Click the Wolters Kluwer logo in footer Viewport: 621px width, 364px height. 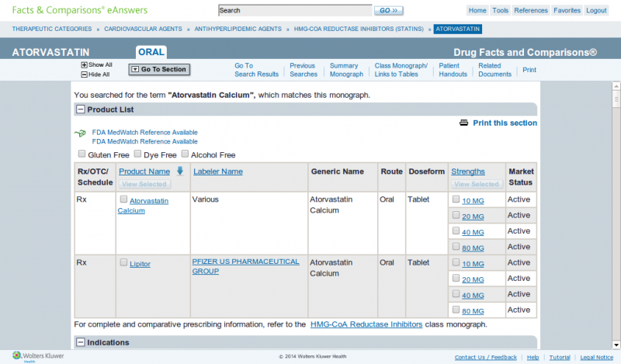click(38, 356)
